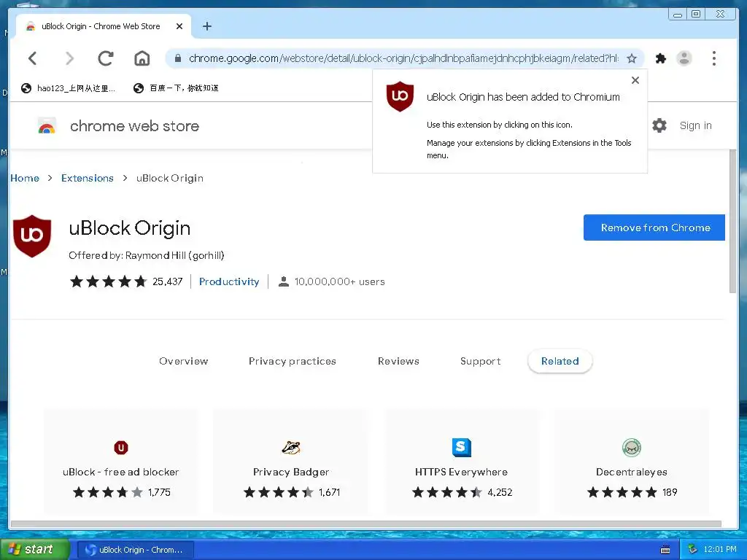The image size is (747, 560).
Task: Go to Extensions breadcrumb
Action: click(x=88, y=178)
